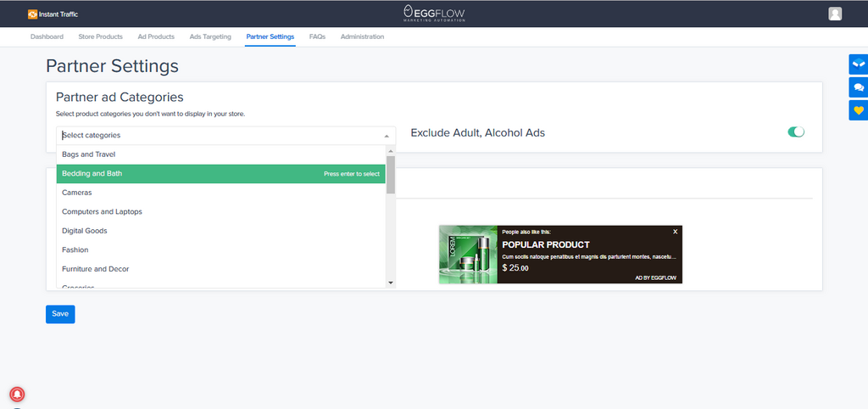Viewport: 868px width, 409px height.
Task: Choose Cameras from the category list
Action: pyautogui.click(x=221, y=193)
